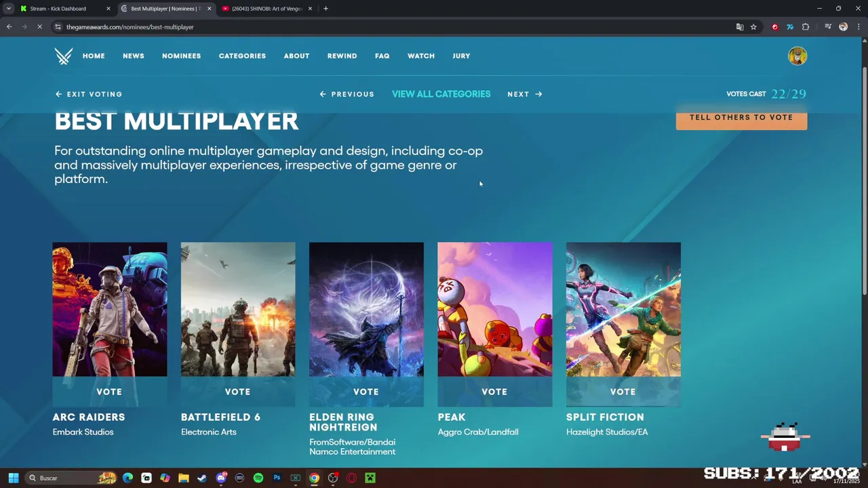Open the NEWS nav link
Image resolution: width=868 pixels, height=488 pixels.
(x=134, y=56)
